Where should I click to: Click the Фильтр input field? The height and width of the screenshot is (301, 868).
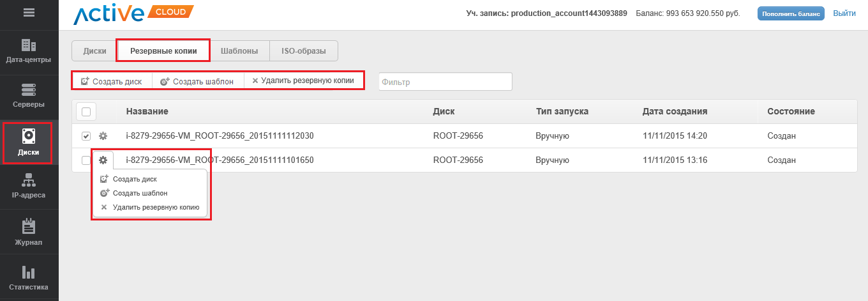[445, 82]
